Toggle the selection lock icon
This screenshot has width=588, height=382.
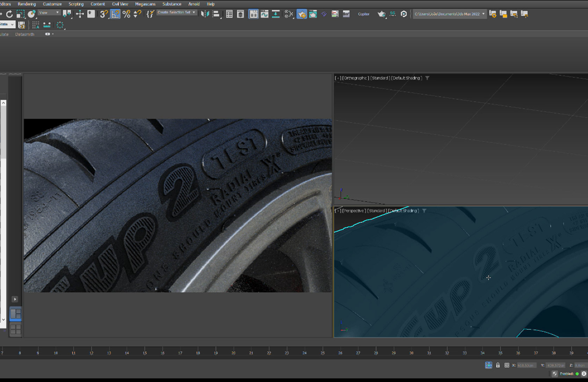[498, 365]
